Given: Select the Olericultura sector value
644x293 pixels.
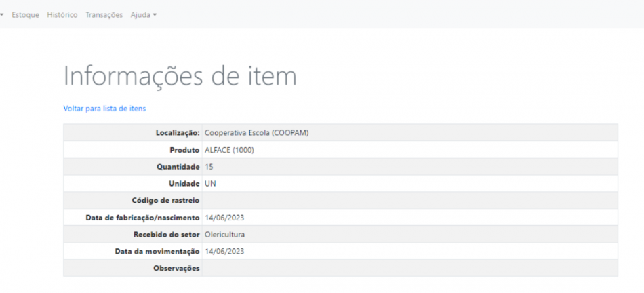Looking at the screenshot, I should [x=224, y=235].
